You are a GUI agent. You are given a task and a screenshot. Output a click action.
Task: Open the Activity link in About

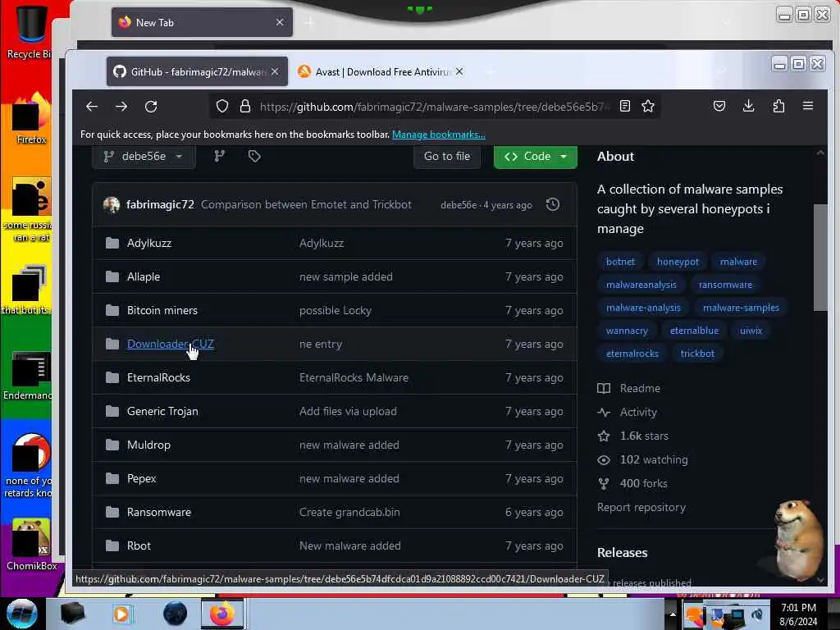(628, 412)
